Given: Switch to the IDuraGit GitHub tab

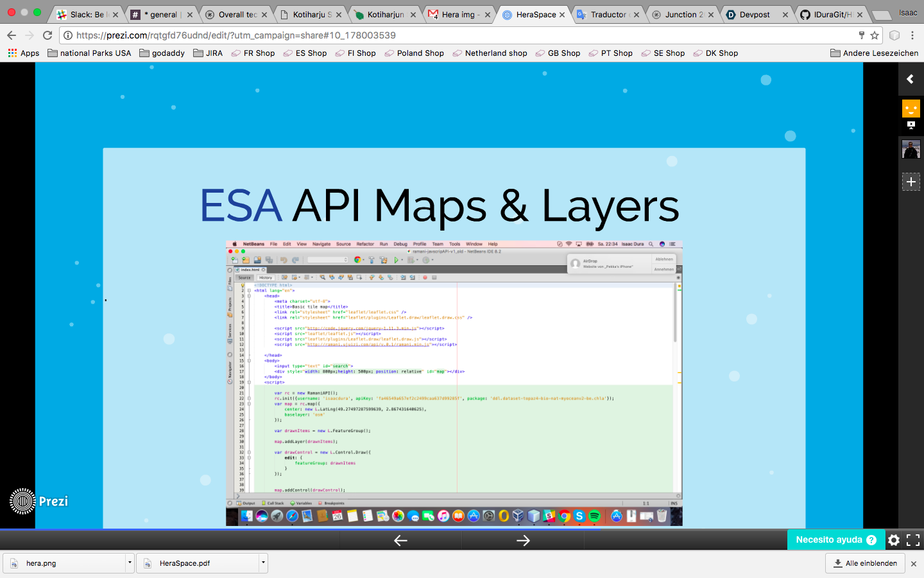Looking at the screenshot, I should 832,14.
